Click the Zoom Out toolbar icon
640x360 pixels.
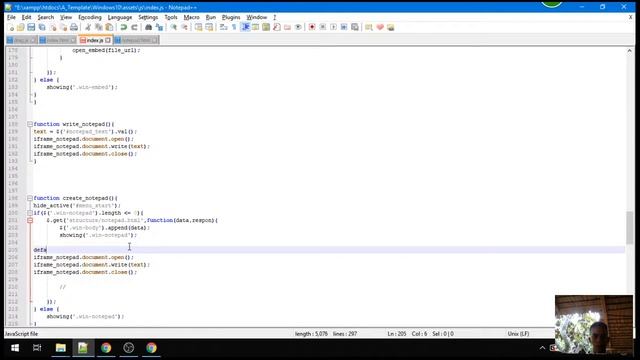pyautogui.click(x=184, y=27)
